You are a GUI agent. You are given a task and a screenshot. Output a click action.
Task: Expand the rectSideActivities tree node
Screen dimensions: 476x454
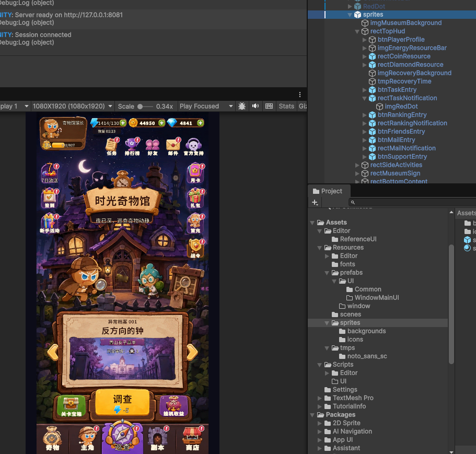357,165
